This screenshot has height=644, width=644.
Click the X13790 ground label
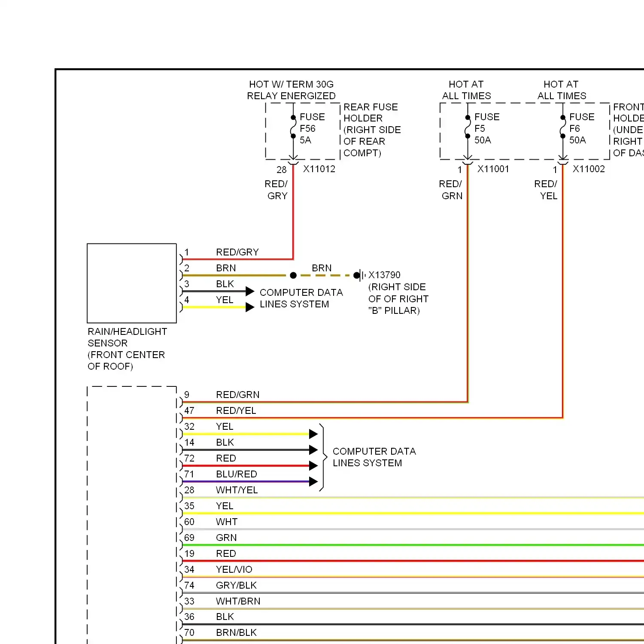pos(384,275)
